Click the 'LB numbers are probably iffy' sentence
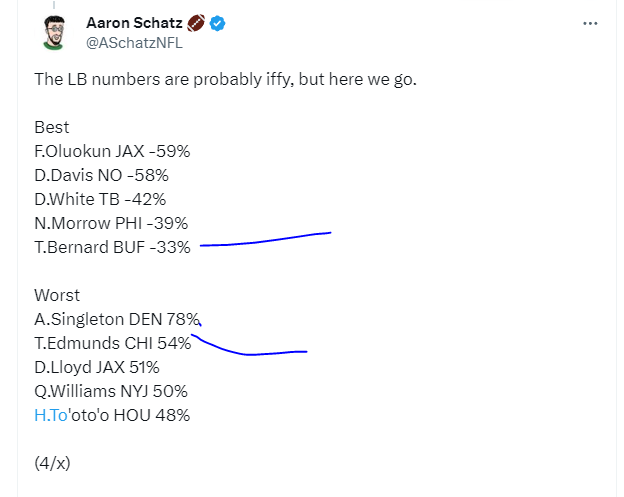 [x=225, y=80]
